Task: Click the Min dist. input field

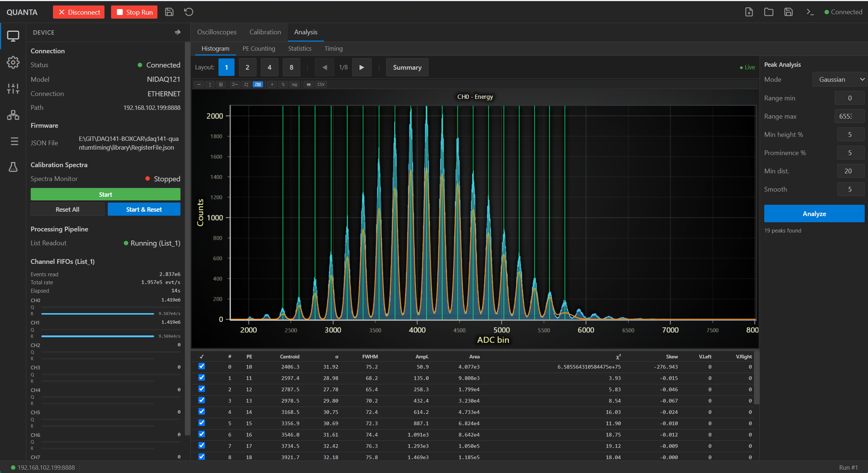Action: coord(850,171)
